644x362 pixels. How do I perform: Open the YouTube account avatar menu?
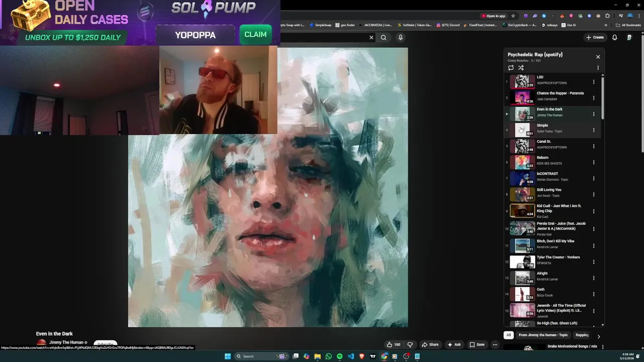629,37
